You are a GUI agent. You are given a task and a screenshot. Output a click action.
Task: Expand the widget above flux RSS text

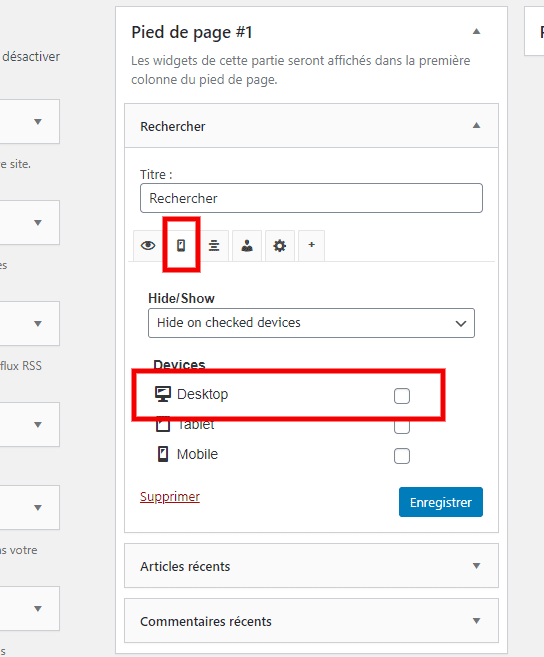(38, 323)
